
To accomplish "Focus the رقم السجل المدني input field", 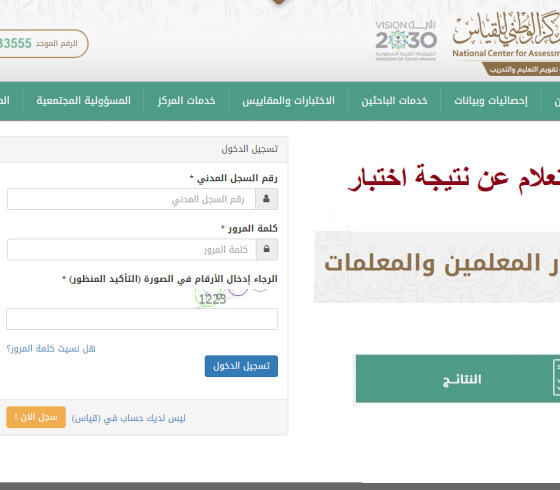I will click(x=131, y=199).
